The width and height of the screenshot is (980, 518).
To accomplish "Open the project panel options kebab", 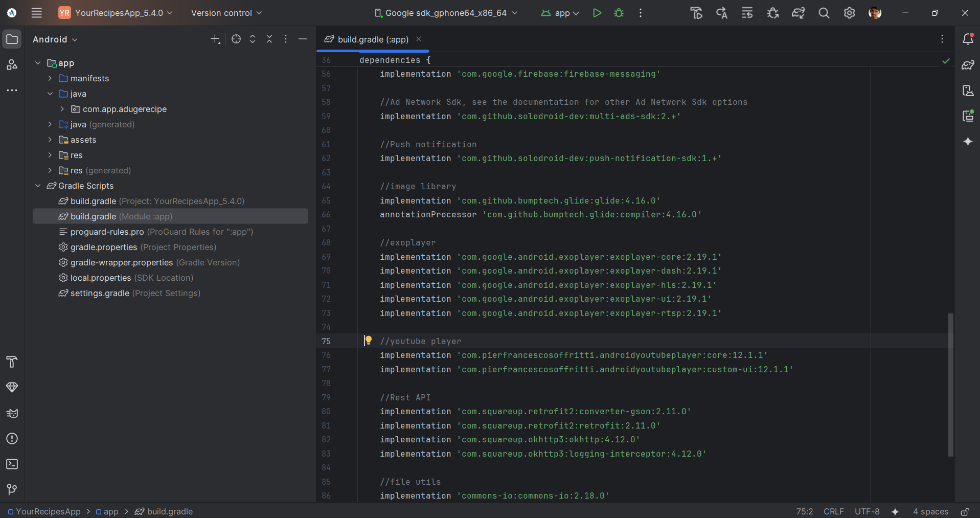I will click(x=286, y=39).
